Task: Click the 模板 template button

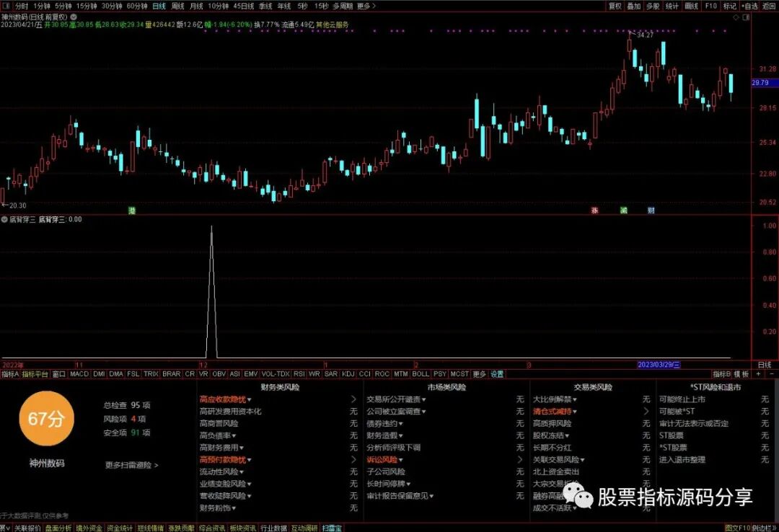Action: click(741, 373)
